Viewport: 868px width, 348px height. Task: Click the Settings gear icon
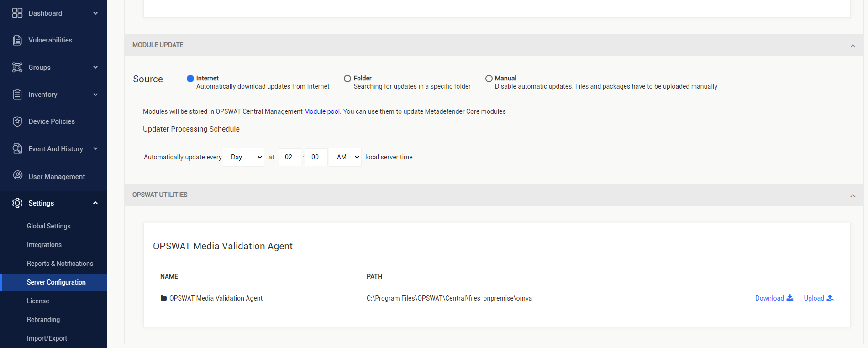click(x=17, y=203)
